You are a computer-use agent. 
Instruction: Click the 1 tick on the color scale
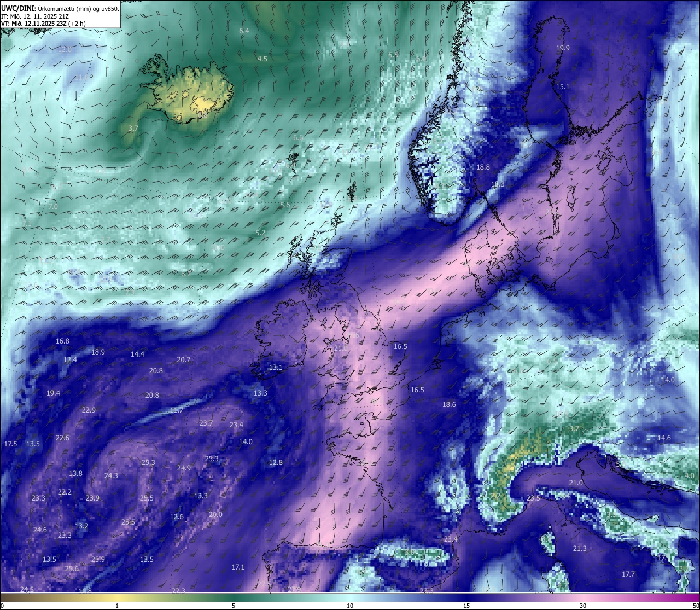point(117,606)
